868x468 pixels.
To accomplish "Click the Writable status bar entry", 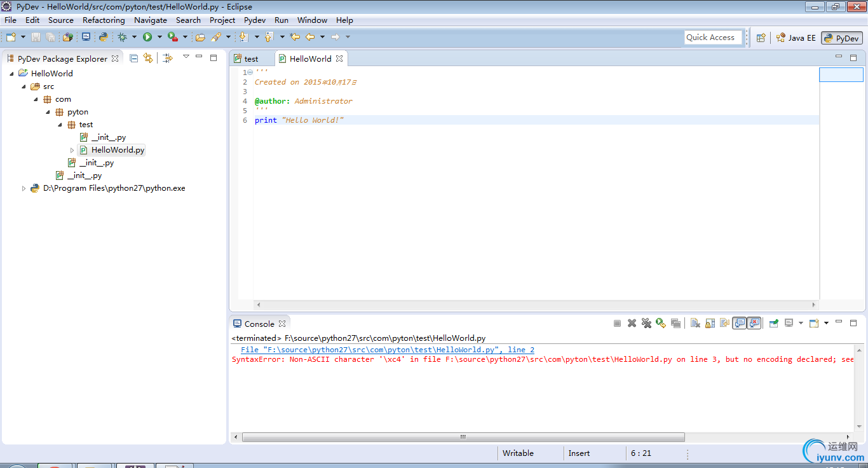I will tap(518, 453).
